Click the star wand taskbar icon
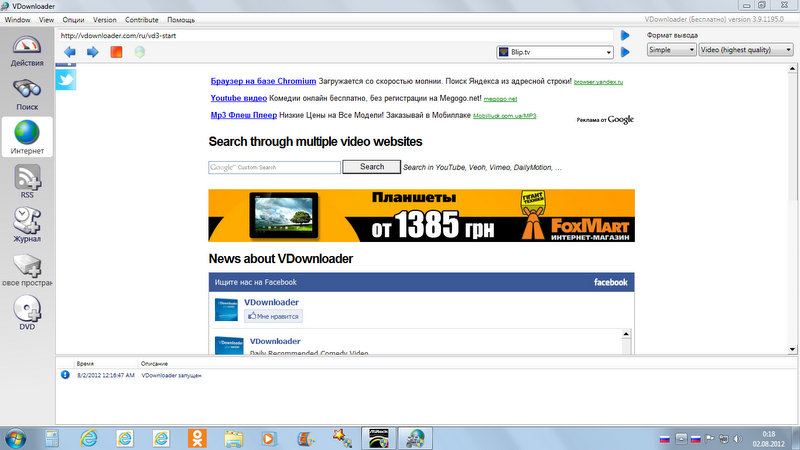Screen dimensions: 800x450 [x=342, y=438]
